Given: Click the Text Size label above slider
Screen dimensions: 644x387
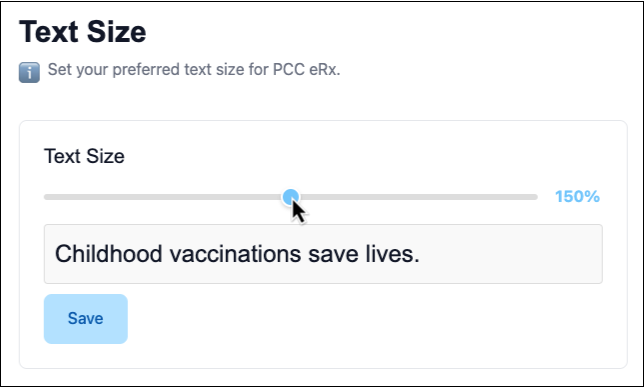Looking at the screenshot, I should 84,156.
